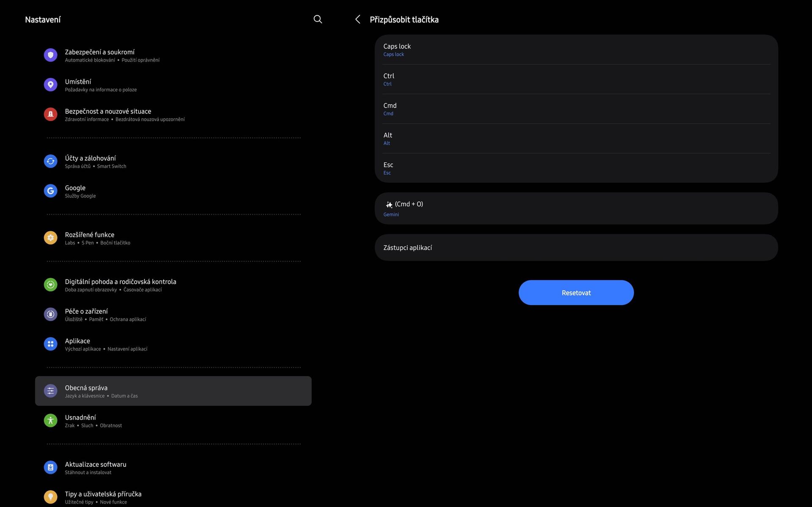812x507 pixels.
Task: Change the Esc key mapping
Action: (576, 168)
